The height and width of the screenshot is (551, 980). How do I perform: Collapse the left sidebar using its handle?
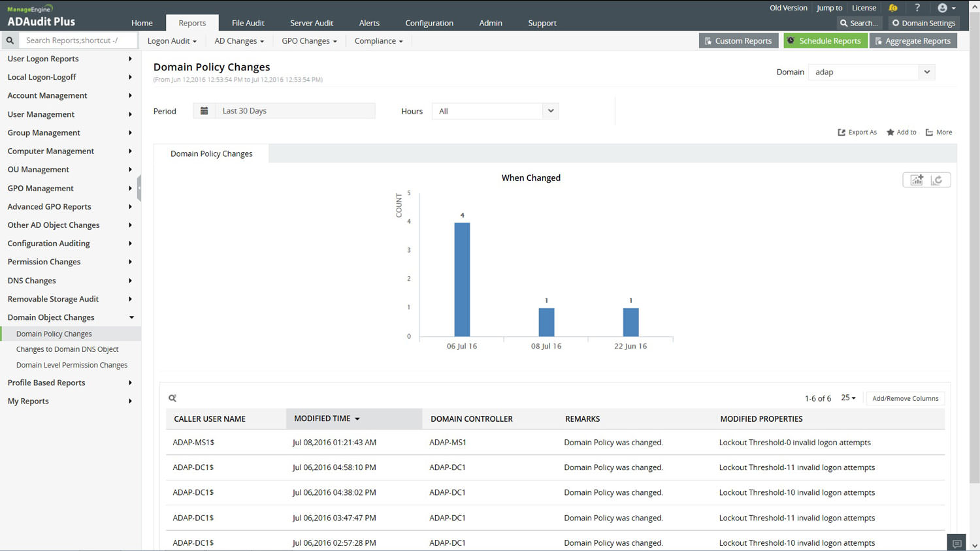139,188
